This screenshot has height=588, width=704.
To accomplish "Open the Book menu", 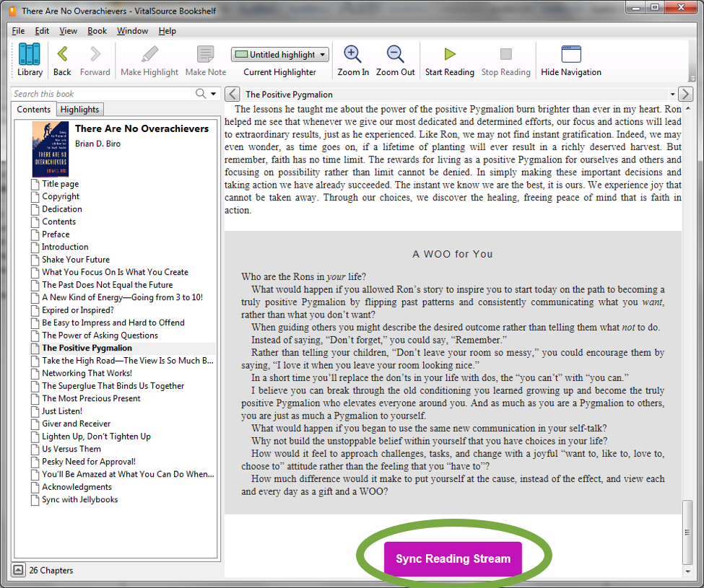I will point(97,31).
